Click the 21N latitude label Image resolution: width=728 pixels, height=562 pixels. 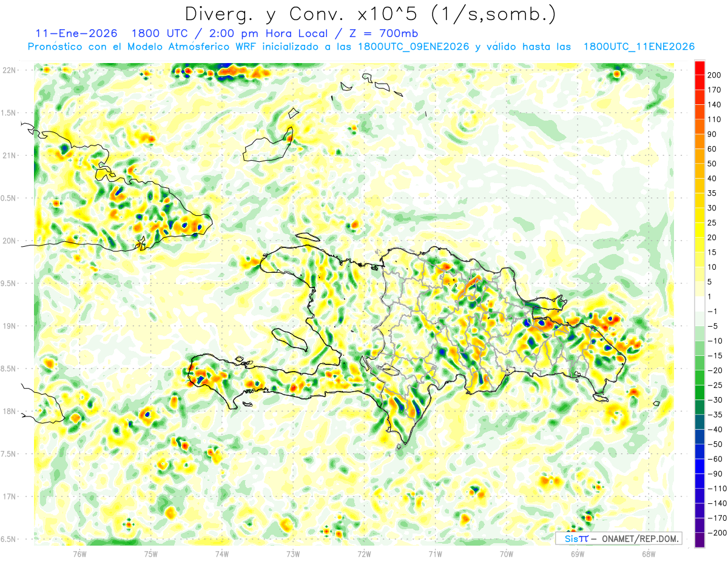[x=9, y=155]
